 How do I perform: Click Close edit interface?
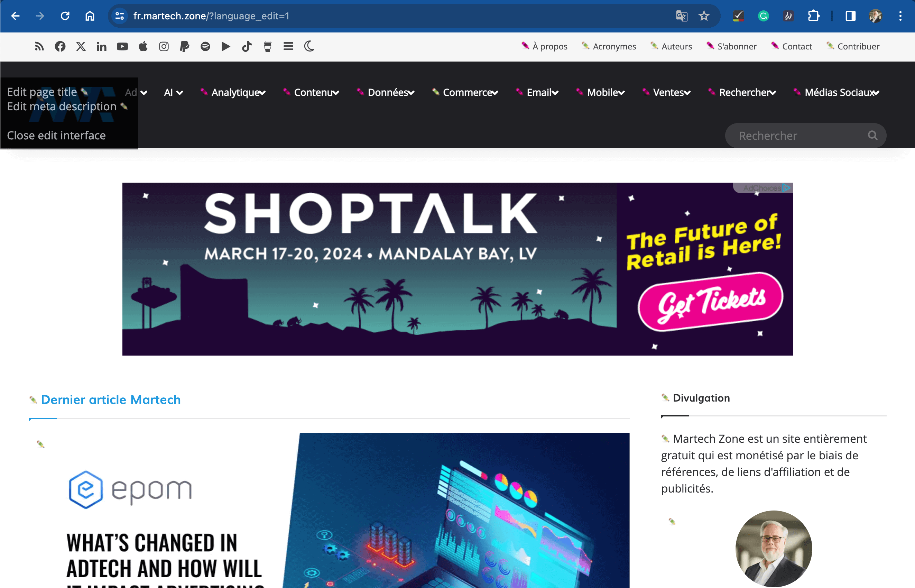56,136
